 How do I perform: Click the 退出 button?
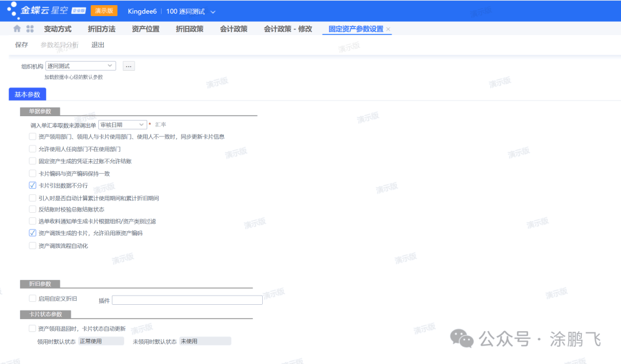point(98,45)
